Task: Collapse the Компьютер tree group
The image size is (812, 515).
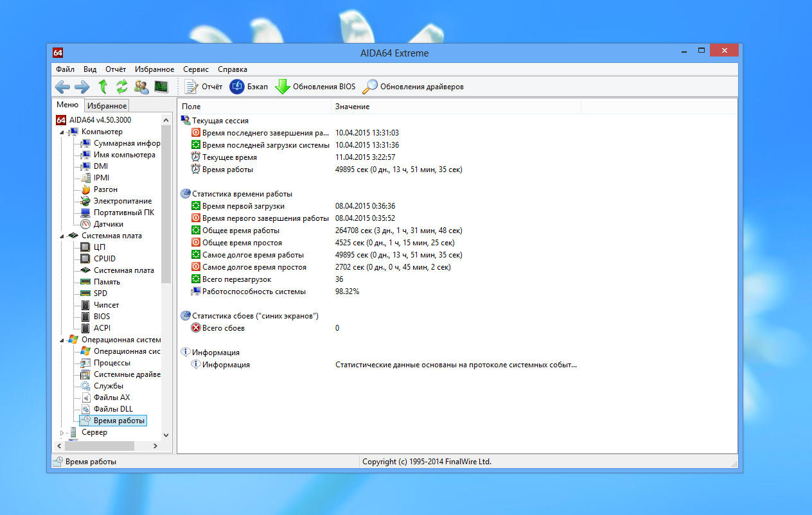Action: 62,132
